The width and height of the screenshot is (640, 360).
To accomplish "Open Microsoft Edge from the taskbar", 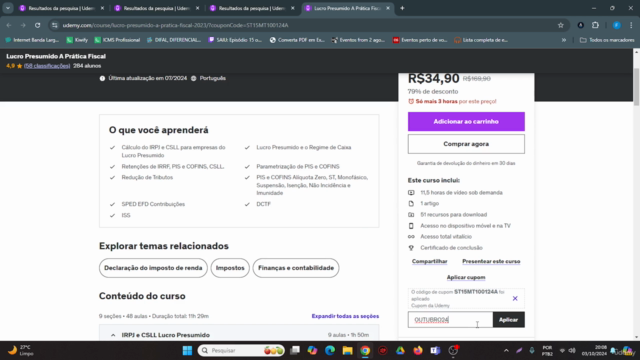I will point(330,350).
